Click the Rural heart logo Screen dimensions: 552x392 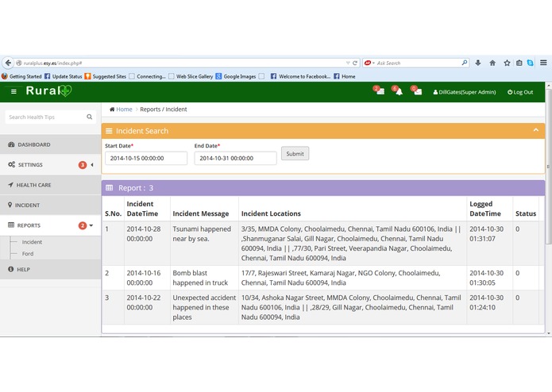[x=65, y=91]
